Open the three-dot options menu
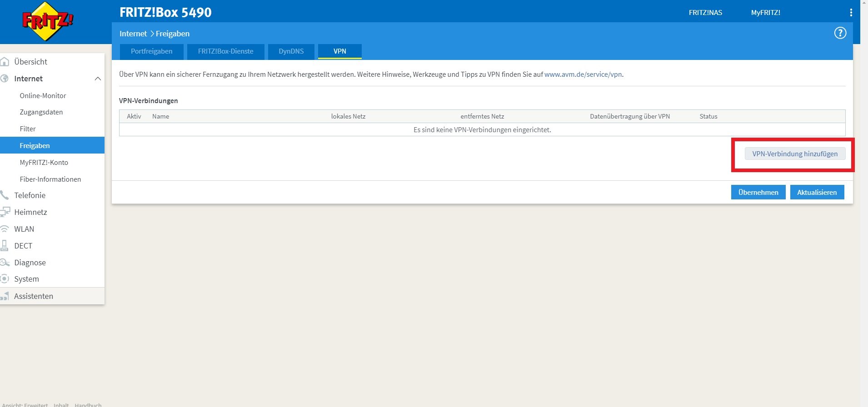The height and width of the screenshot is (407, 868). 851,13
